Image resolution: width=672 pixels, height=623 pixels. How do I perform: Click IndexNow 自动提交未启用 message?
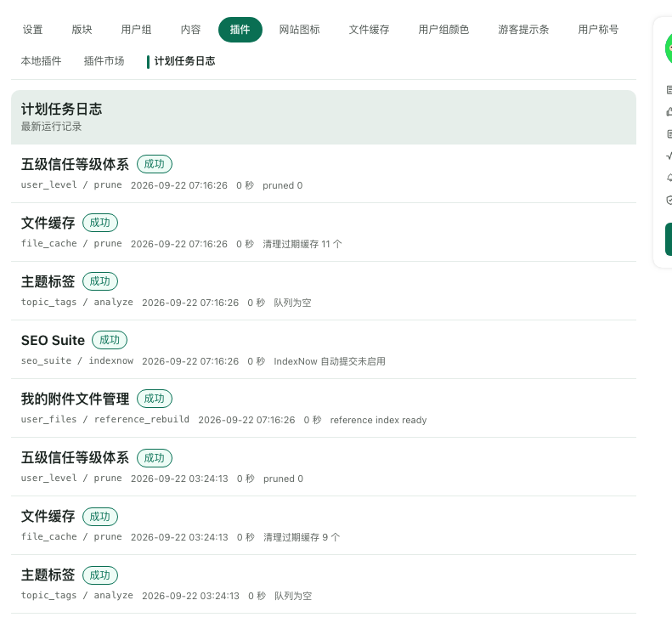tap(329, 361)
